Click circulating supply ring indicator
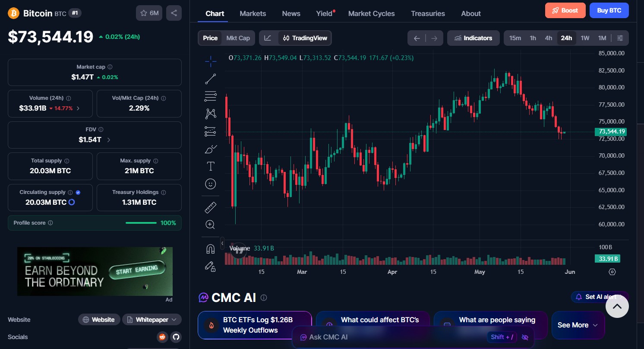 coord(72,202)
